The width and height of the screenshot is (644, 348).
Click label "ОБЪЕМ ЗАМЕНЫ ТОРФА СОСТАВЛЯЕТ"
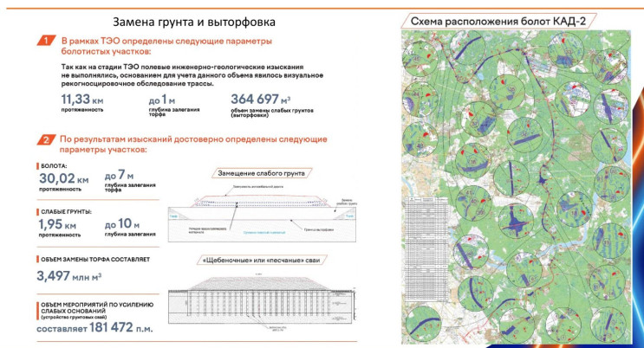(95, 260)
